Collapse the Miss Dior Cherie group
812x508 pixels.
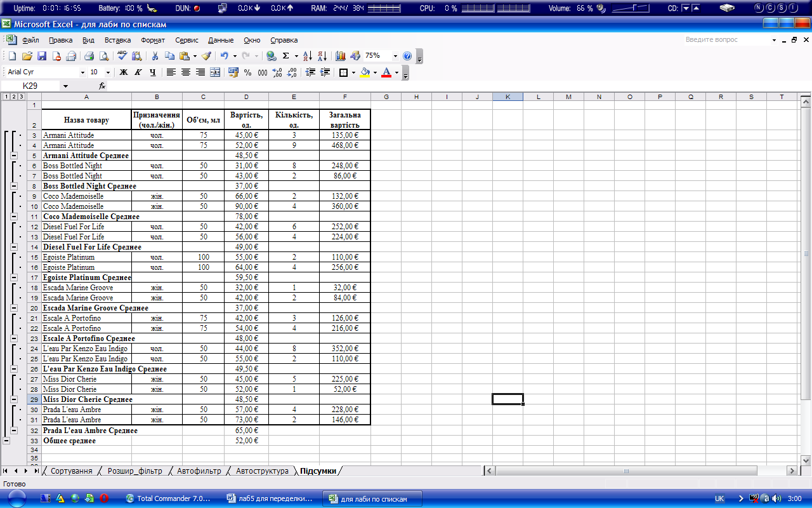(13, 399)
